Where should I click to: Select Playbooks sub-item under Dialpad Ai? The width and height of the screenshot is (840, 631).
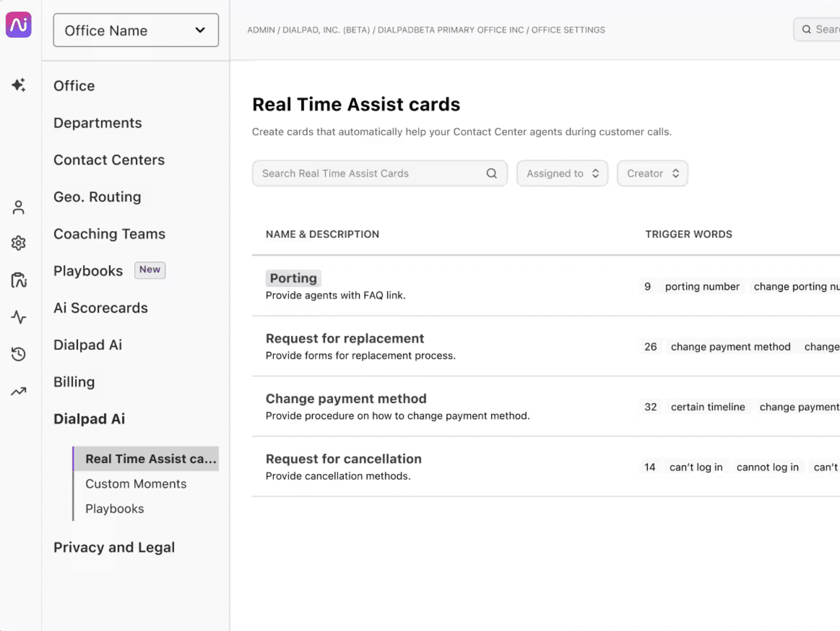click(115, 509)
